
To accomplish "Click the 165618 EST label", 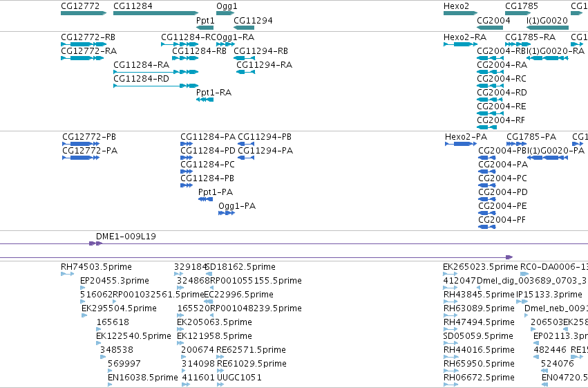I will [113, 322].
